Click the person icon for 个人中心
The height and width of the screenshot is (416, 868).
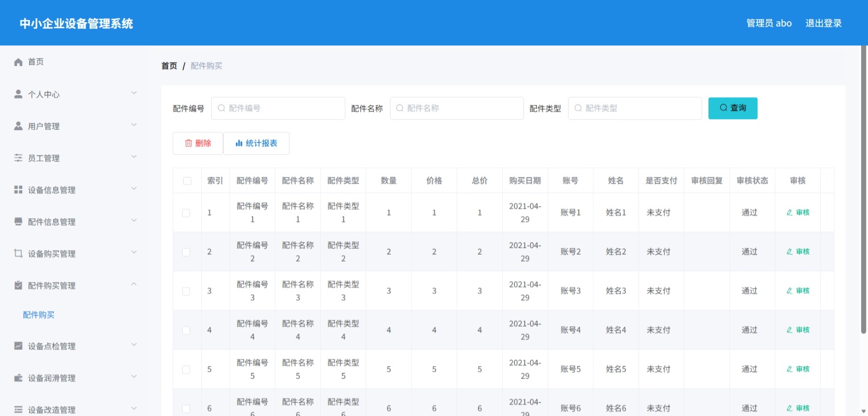pyautogui.click(x=18, y=94)
